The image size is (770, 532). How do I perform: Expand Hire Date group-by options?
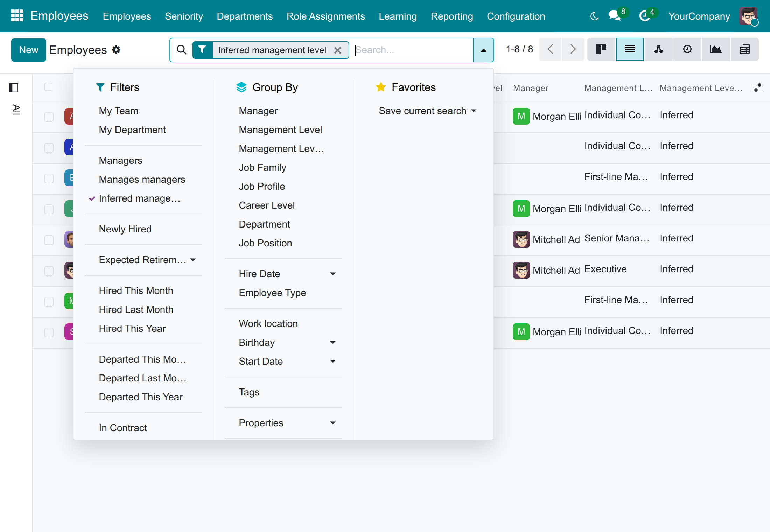[x=287, y=274]
